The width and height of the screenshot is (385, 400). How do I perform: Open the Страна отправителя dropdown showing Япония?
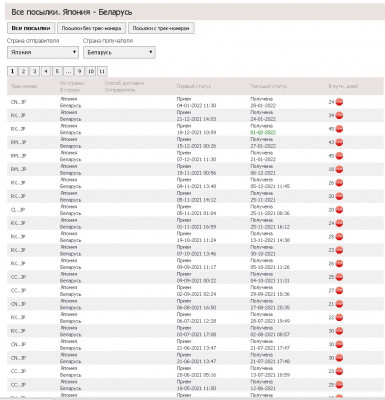coord(43,52)
